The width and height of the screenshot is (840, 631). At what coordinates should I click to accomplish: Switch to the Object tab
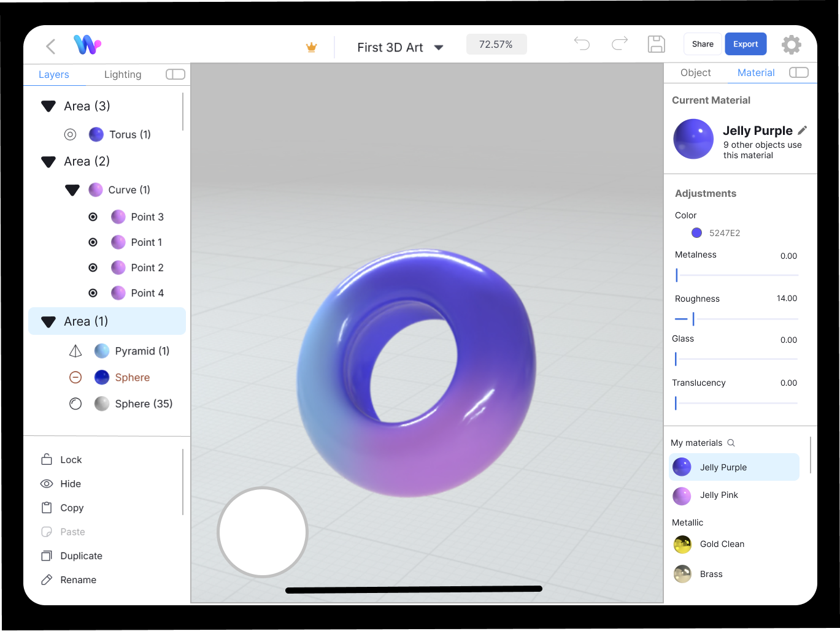(695, 72)
